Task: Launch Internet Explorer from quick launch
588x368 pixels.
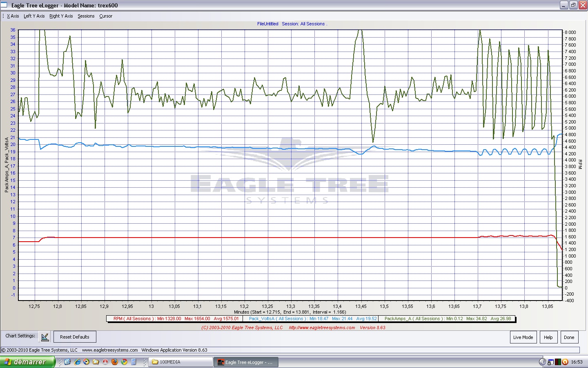Action: pos(77,362)
